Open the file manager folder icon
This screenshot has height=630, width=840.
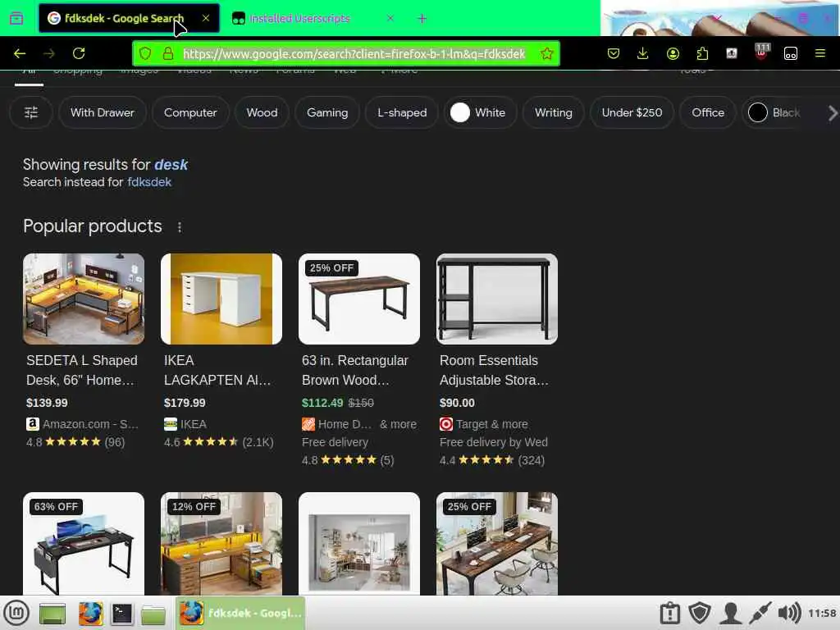pyautogui.click(x=153, y=614)
